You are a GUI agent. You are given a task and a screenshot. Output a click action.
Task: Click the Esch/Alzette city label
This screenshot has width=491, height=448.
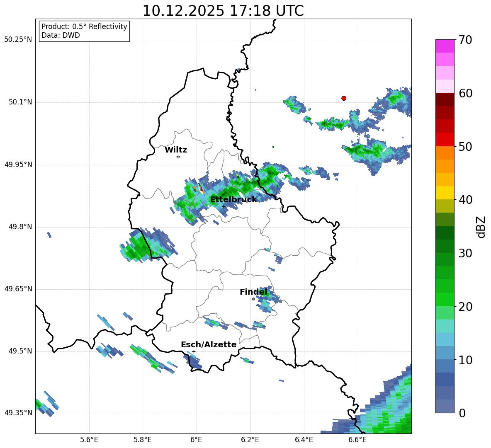point(209,345)
